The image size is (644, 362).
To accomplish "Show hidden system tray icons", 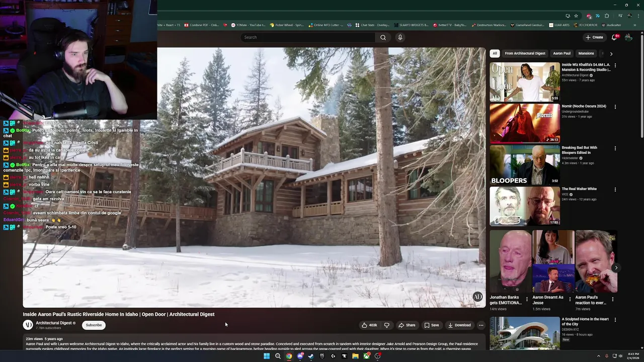I will [598, 356].
